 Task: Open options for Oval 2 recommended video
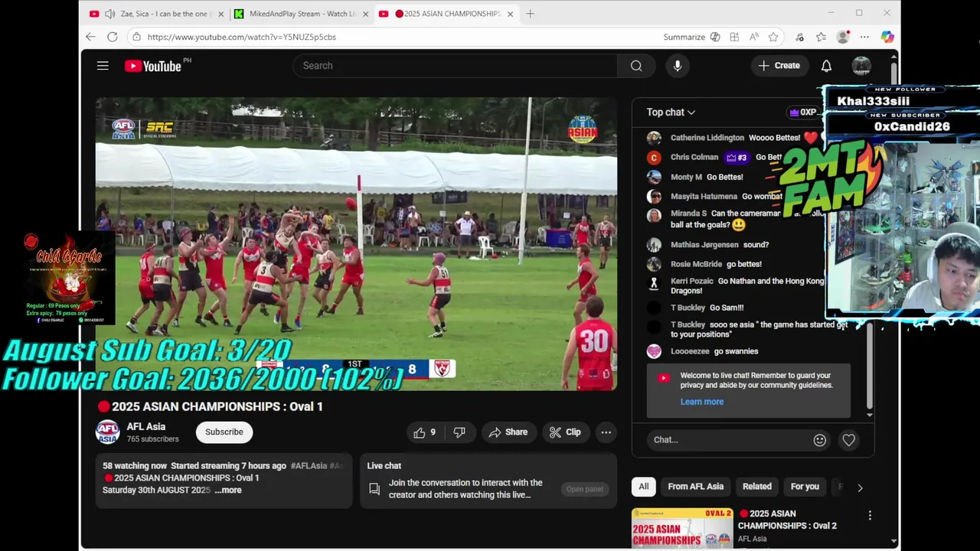pyautogui.click(x=870, y=516)
